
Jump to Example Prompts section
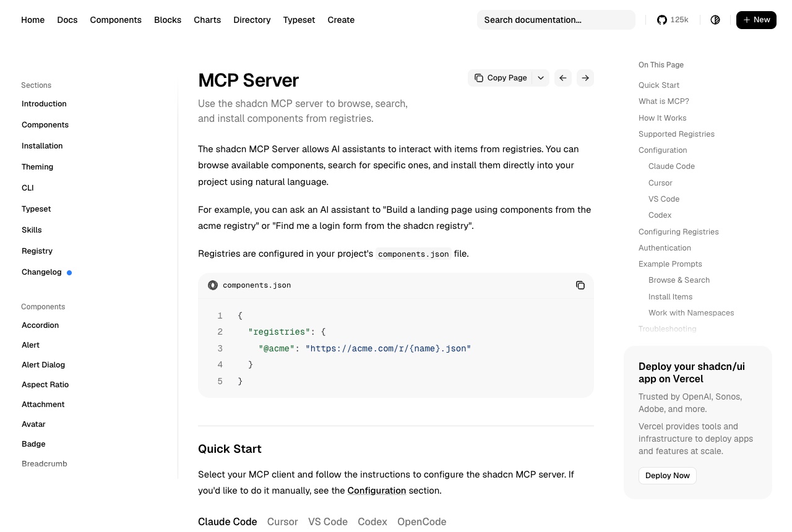[x=670, y=264]
